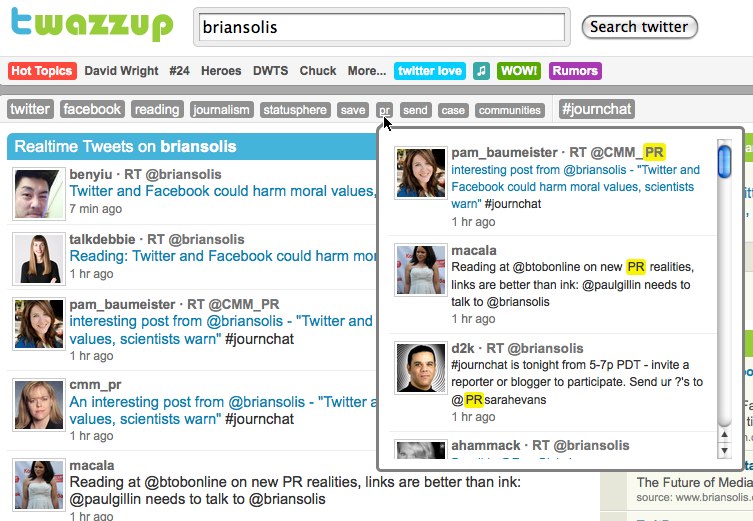Open the Rumors category tag
The height and width of the screenshot is (521, 753).
coord(575,71)
